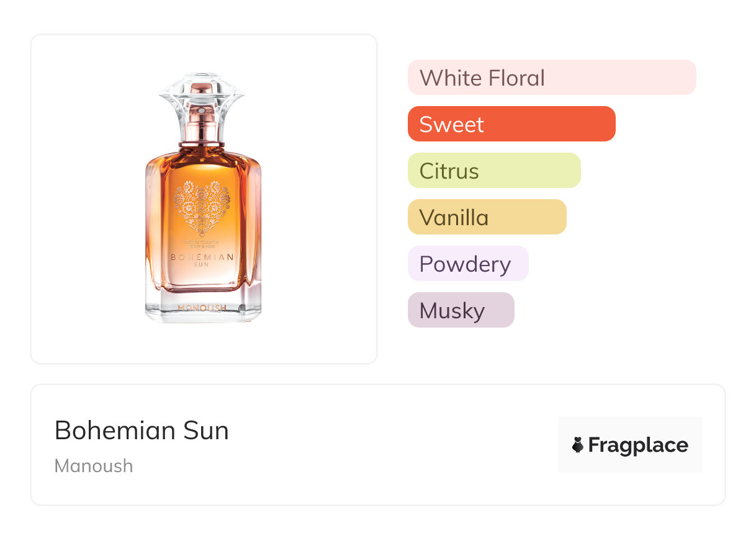Select the Powdery accord bar

[467, 264]
